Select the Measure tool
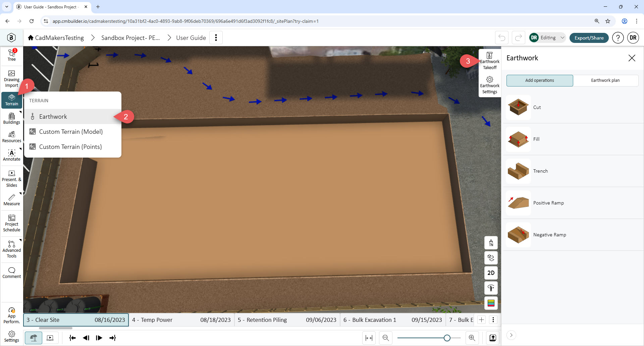The height and width of the screenshot is (346, 644). (12, 200)
